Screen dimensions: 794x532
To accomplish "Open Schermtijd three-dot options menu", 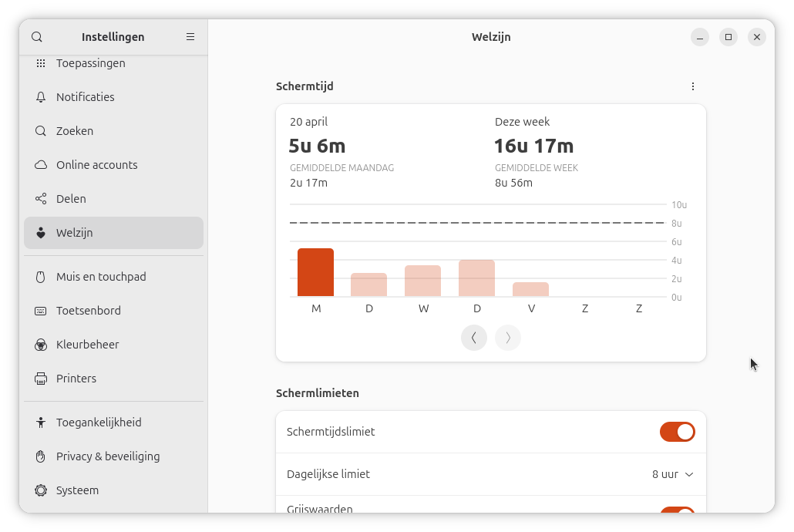I will point(692,86).
